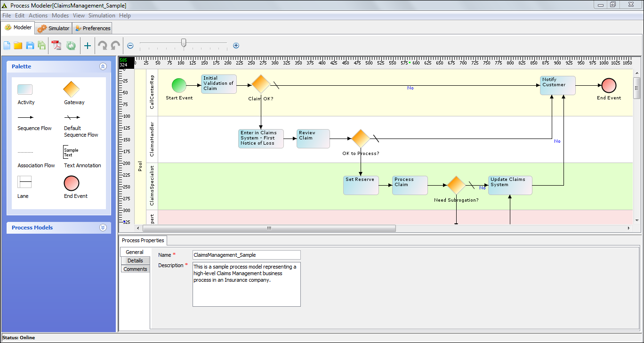This screenshot has height=343, width=644.
Task: Select the Review Claim activity box
Action: pos(313,139)
